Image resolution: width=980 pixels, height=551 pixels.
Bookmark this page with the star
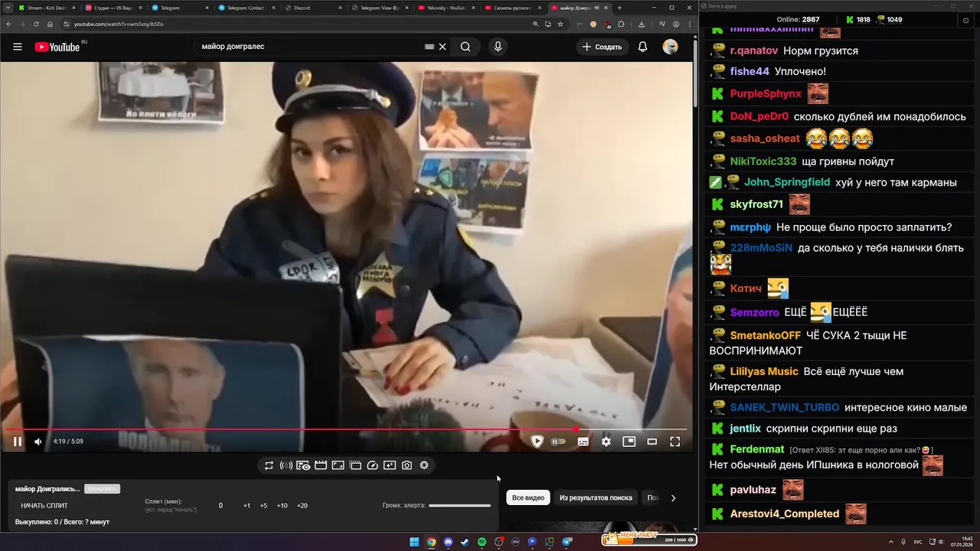point(560,24)
